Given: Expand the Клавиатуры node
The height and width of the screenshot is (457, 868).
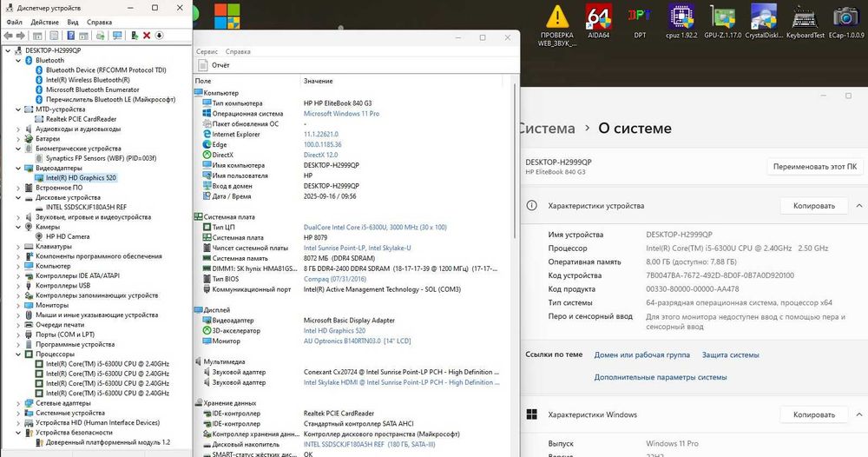Looking at the screenshot, I should 17,247.
